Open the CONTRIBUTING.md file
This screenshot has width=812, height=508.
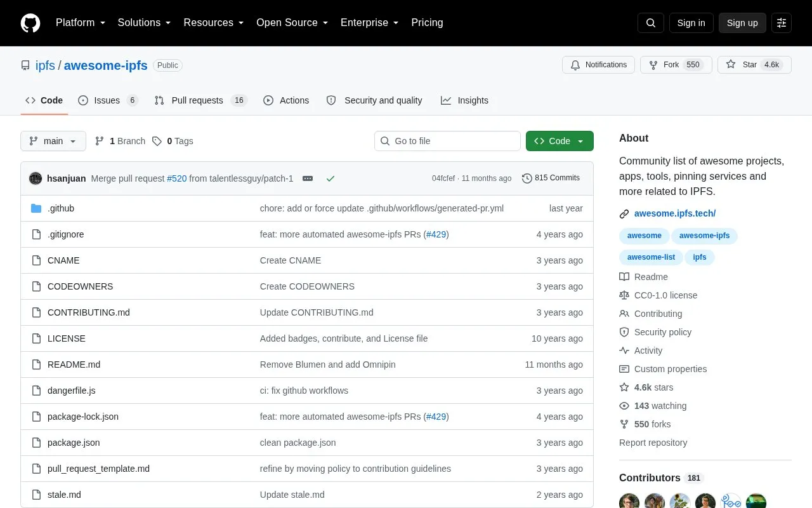coord(89,312)
